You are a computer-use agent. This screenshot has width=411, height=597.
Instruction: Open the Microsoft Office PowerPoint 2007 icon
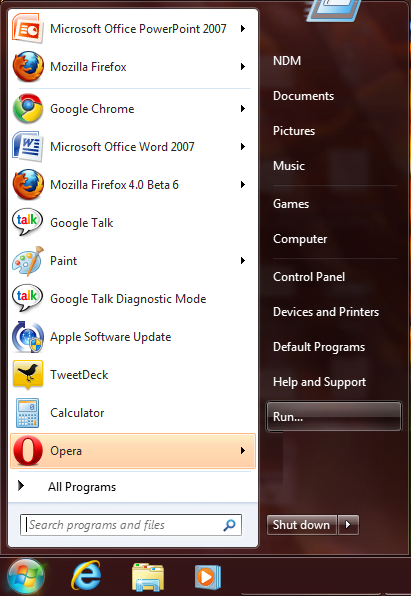27,28
